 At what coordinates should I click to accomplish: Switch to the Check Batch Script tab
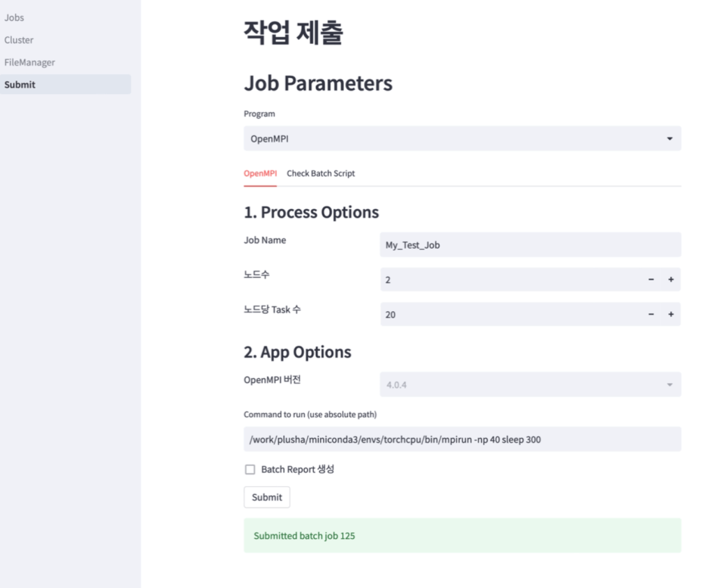click(x=321, y=174)
